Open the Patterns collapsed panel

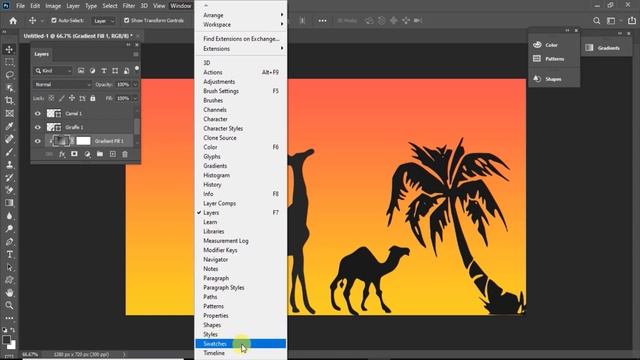tap(554, 59)
